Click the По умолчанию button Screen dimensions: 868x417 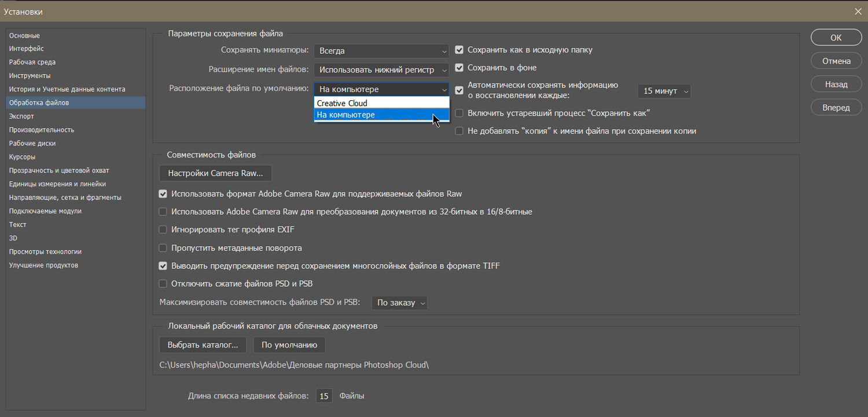[x=289, y=345]
